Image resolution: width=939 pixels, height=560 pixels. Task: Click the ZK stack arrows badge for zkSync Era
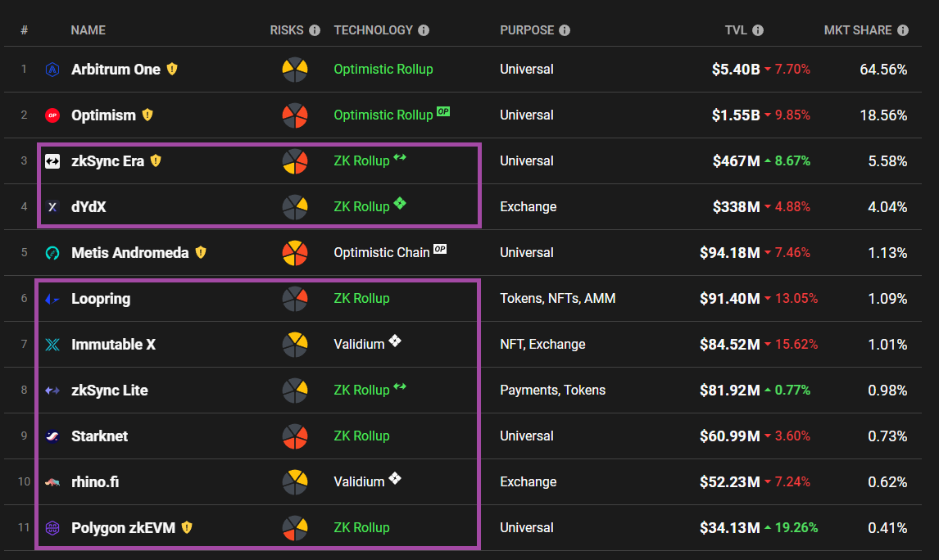click(400, 157)
